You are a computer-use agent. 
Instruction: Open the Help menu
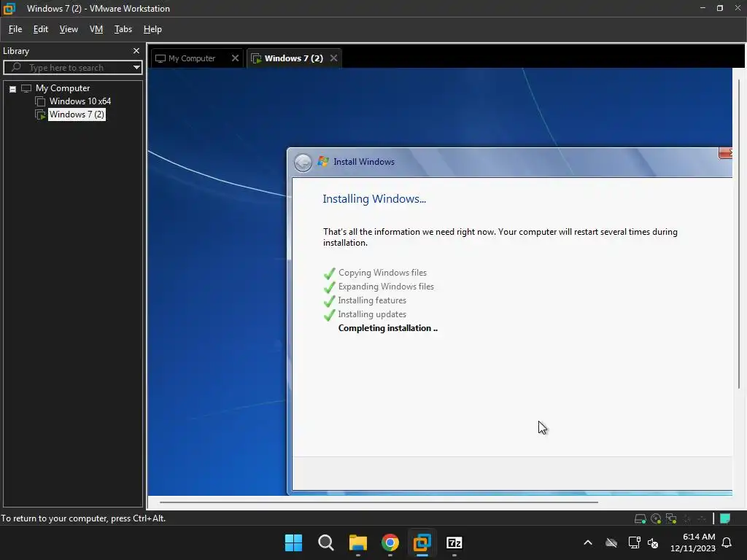coord(152,29)
